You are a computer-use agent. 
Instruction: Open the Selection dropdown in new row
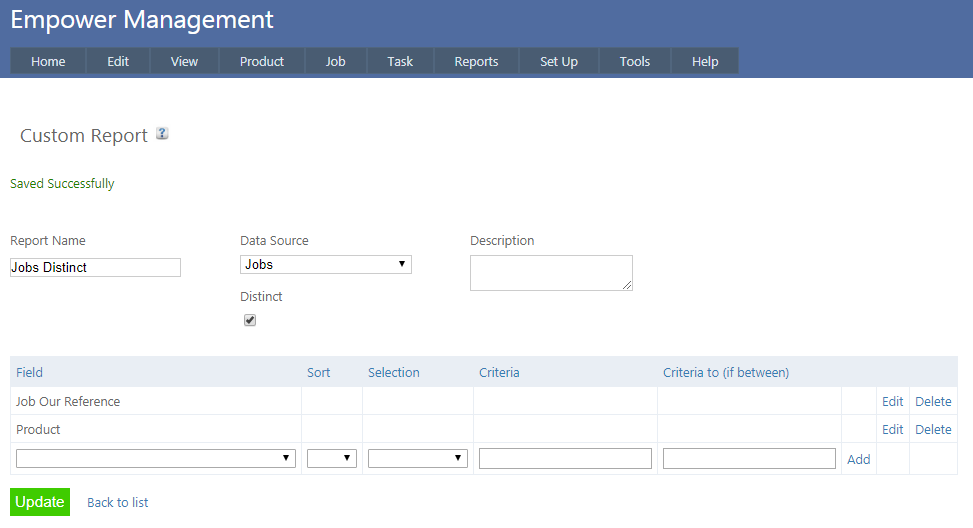point(417,459)
